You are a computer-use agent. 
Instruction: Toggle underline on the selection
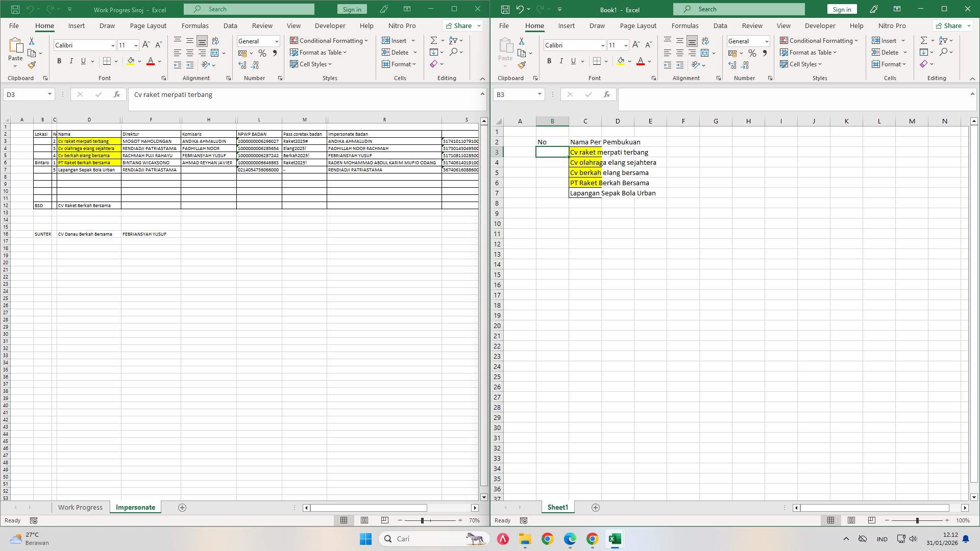point(82,61)
